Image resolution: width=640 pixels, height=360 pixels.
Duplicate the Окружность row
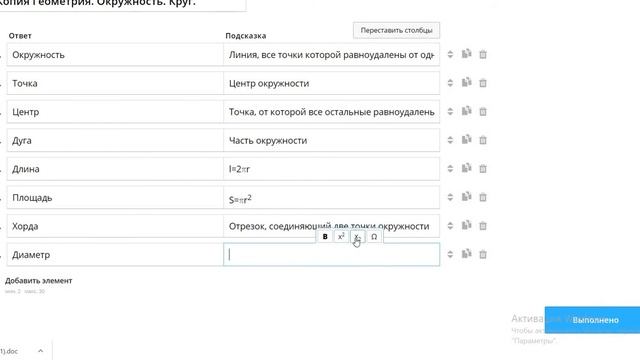point(467,54)
